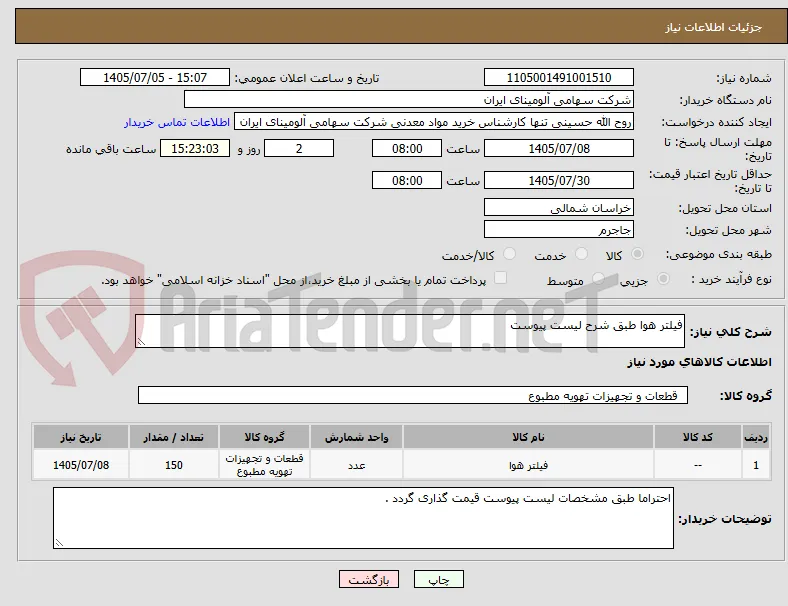Screen dimensions: 788x606
Task: Click the resize handle of description textarea
Action: click(141, 342)
